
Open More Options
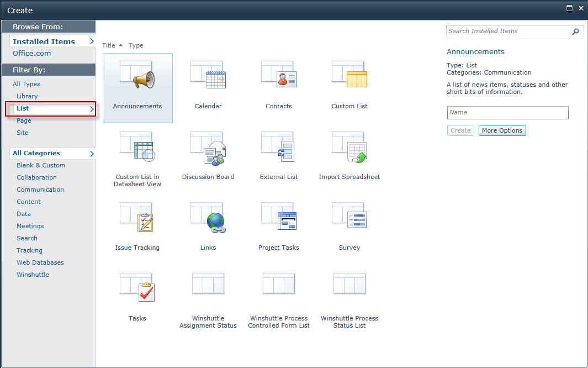tap(502, 130)
